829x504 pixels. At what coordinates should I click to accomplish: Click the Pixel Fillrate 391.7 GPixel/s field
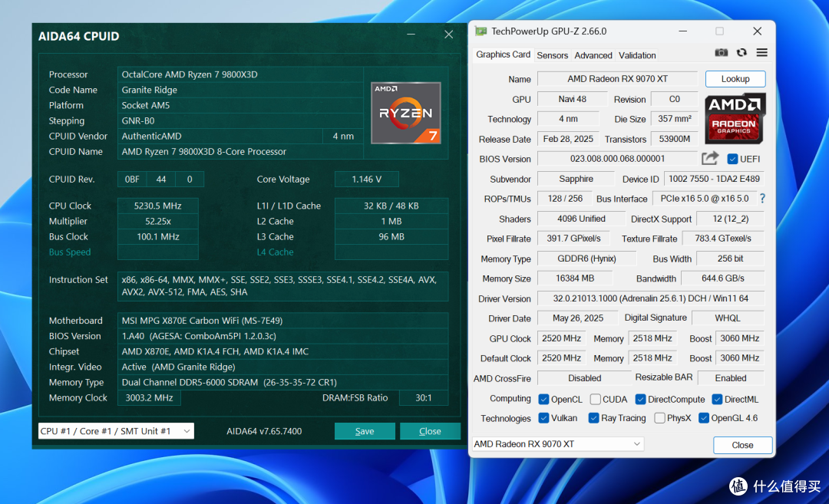(x=573, y=239)
